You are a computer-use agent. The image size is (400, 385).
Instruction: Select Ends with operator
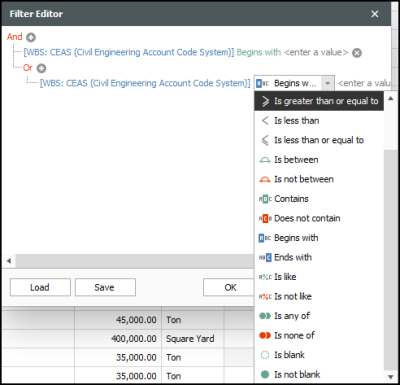319,257
